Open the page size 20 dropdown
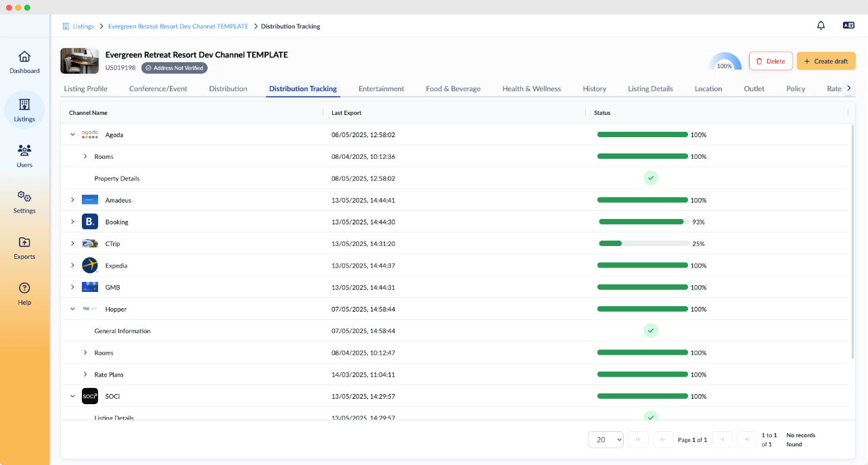Viewport: 868px width, 465px height. pos(606,439)
